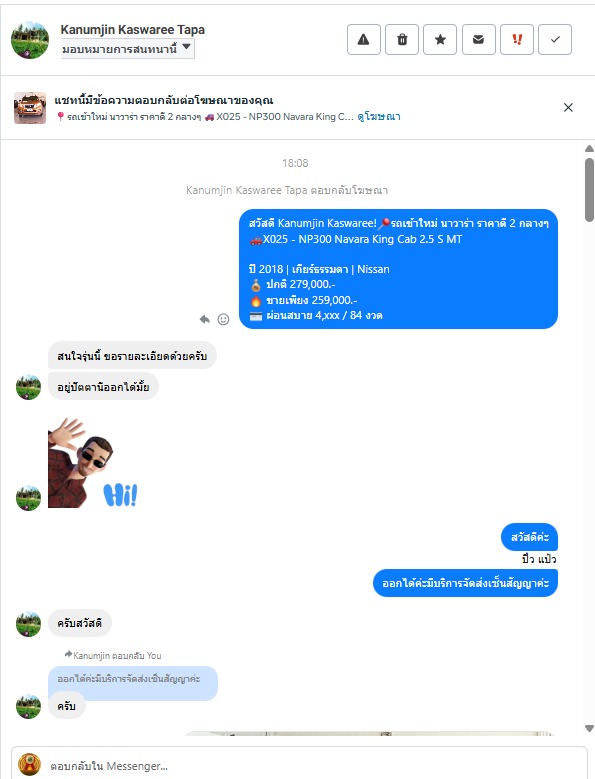This screenshot has width=595, height=779.
Task: Click the chat scrollbar down arrow
Action: coord(589,728)
